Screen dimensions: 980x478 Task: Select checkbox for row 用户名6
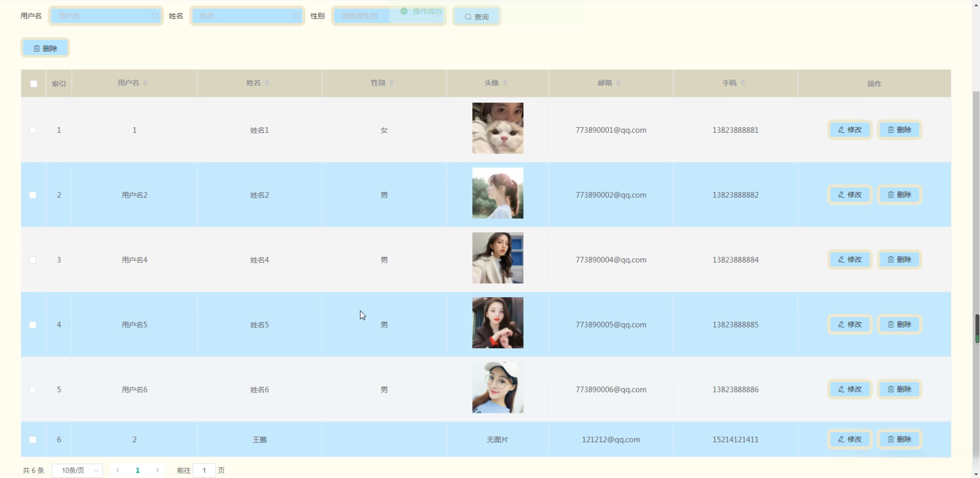[33, 389]
